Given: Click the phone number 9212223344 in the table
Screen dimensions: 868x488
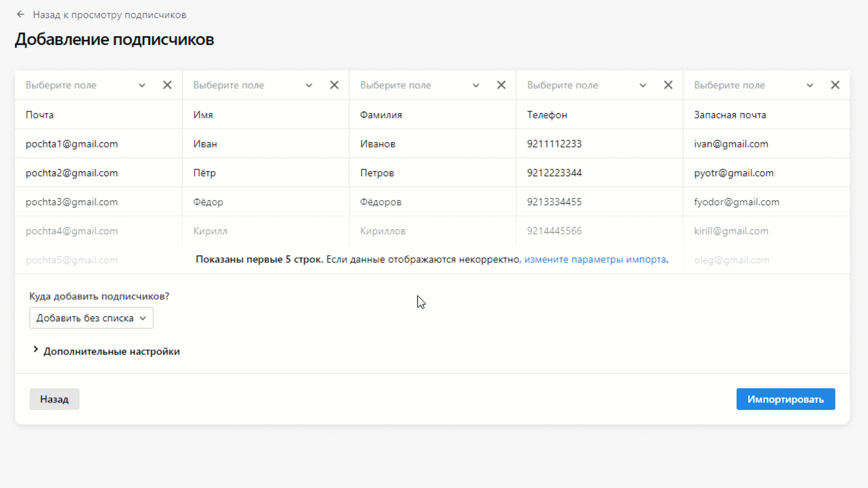Looking at the screenshot, I should (554, 173).
